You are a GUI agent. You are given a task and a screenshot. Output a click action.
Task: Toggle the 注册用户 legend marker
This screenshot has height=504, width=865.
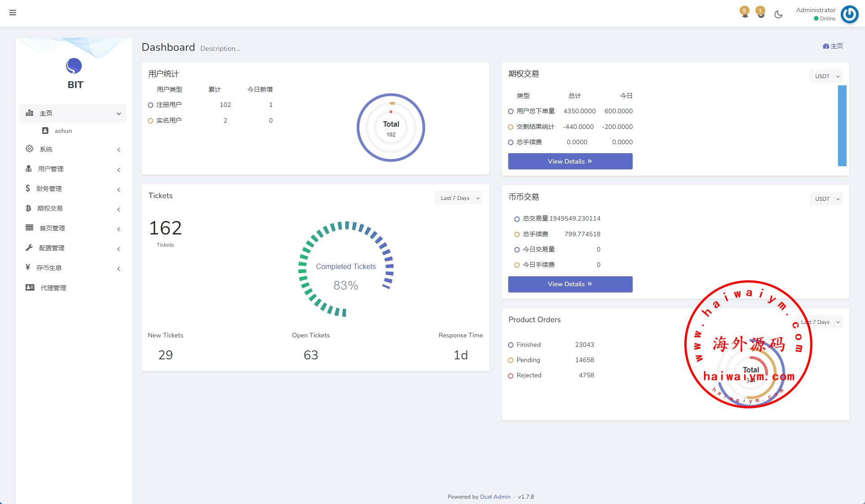151,105
